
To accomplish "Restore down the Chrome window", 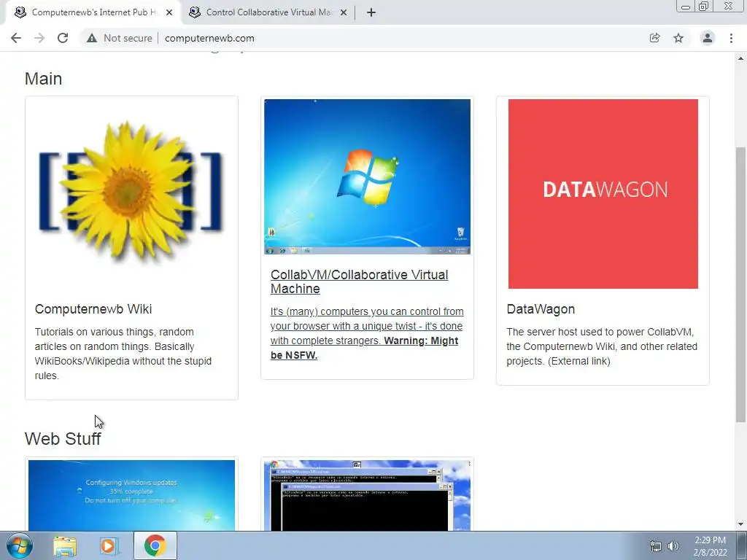I will [704, 7].
